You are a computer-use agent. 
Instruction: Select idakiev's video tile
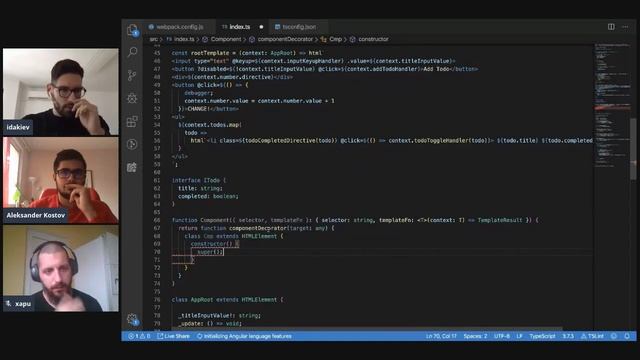click(x=61, y=92)
